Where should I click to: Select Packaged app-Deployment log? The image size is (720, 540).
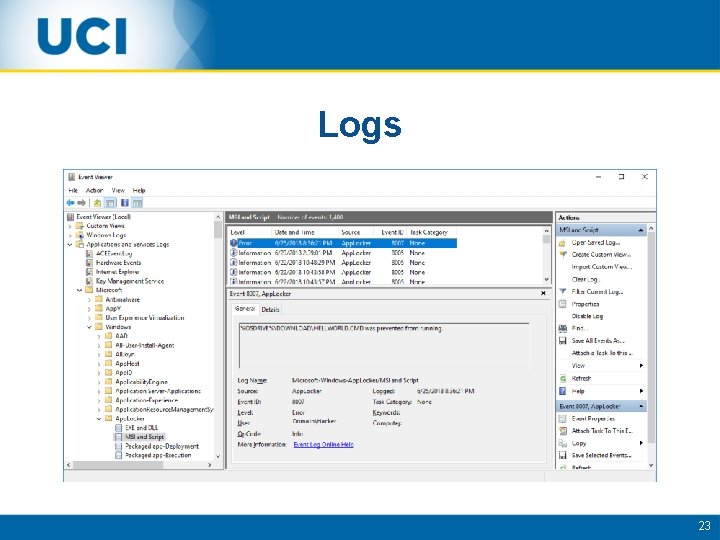click(157, 446)
